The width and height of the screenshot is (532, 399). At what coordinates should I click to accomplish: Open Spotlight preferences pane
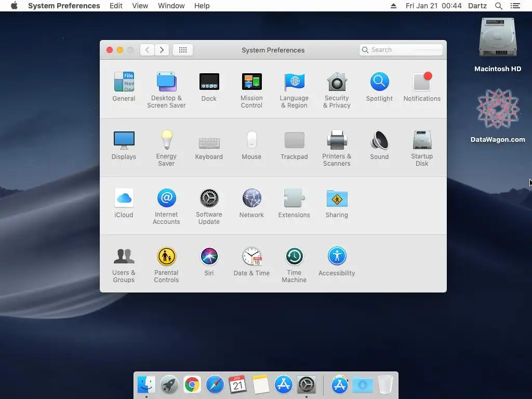coord(379,87)
